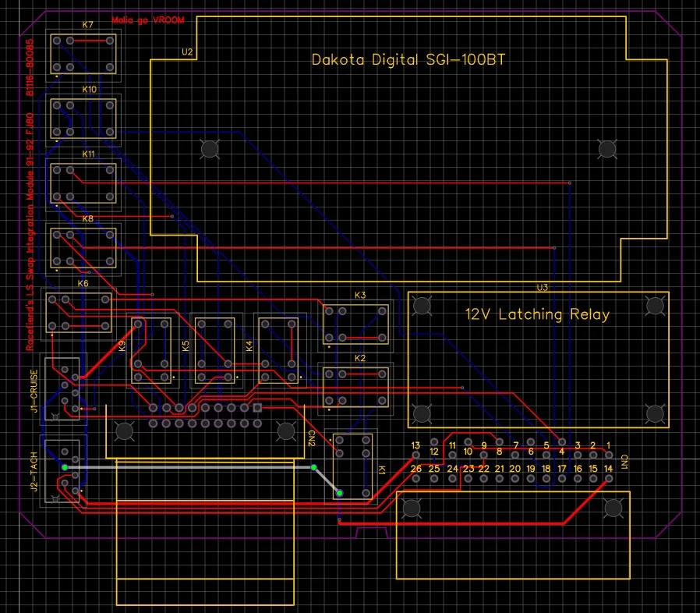Pick the K11 relay label
Screen dimensions: 700x613
(88, 154)
